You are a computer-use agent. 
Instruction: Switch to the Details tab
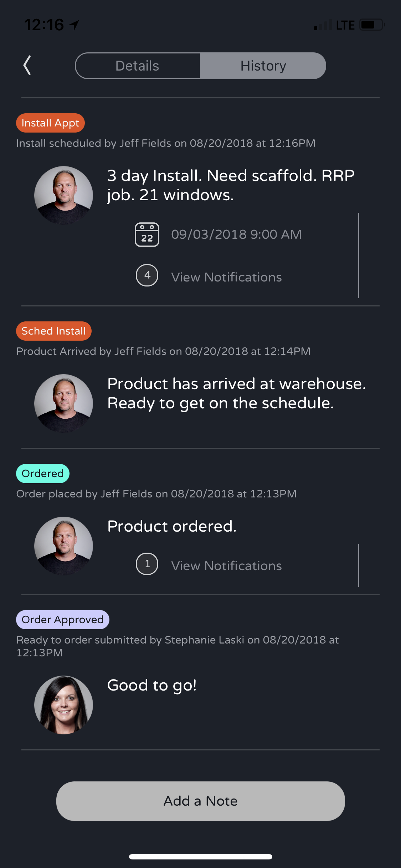(138, 66)
